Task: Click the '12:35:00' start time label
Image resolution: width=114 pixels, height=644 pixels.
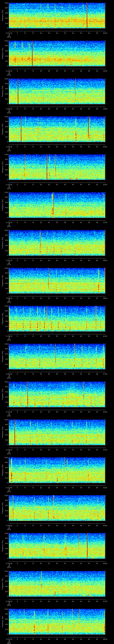Action: (9, 184)
